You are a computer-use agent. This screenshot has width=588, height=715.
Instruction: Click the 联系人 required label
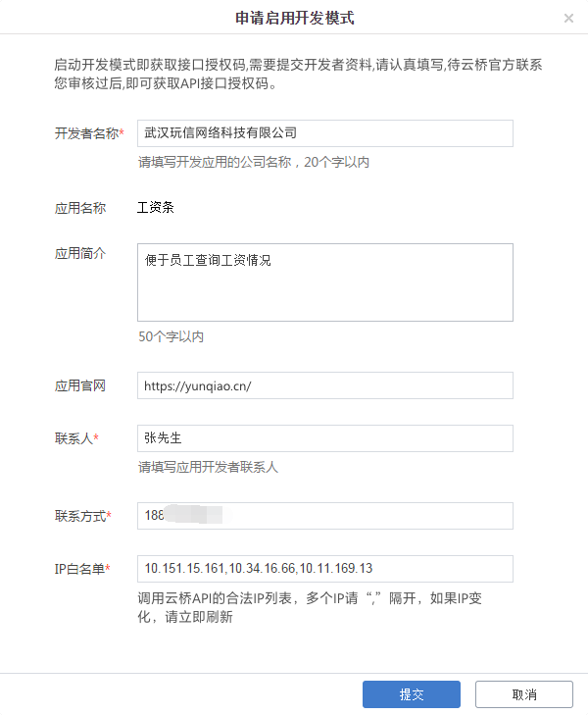(77, 437)
